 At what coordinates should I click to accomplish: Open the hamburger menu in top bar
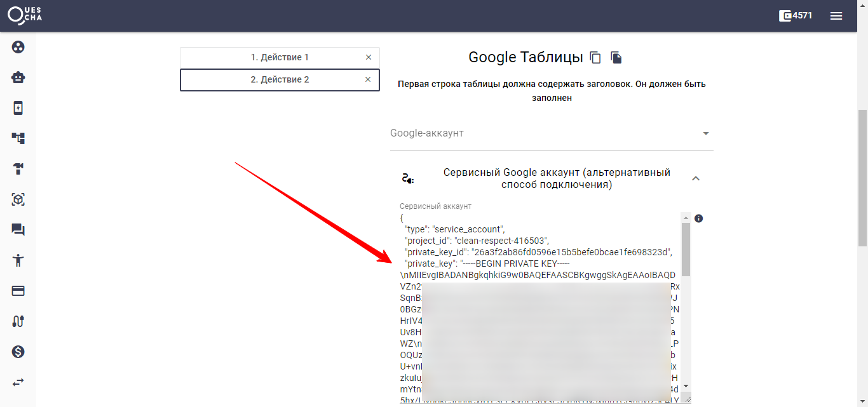click(836, 16)
